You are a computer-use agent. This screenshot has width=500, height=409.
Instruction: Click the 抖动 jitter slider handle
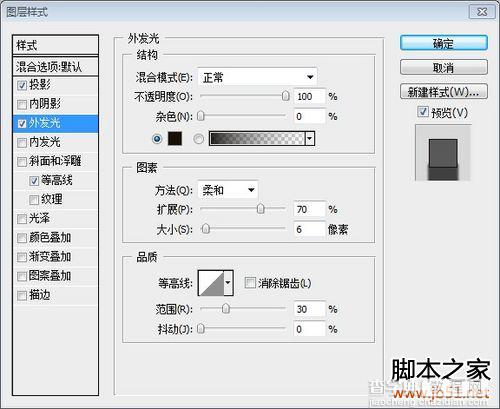(x=201, y=329)
